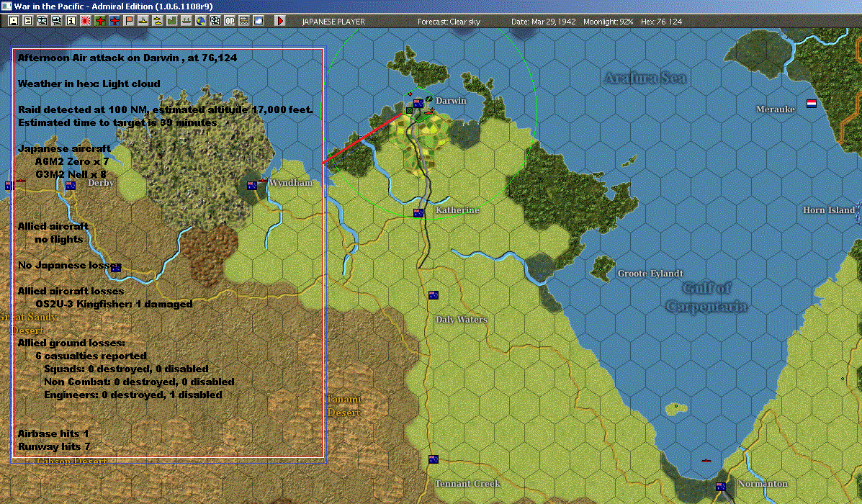Click the red ship icon beside Wyndham
This screenshot has width=862, height=504.
click(x=263, y=180)
